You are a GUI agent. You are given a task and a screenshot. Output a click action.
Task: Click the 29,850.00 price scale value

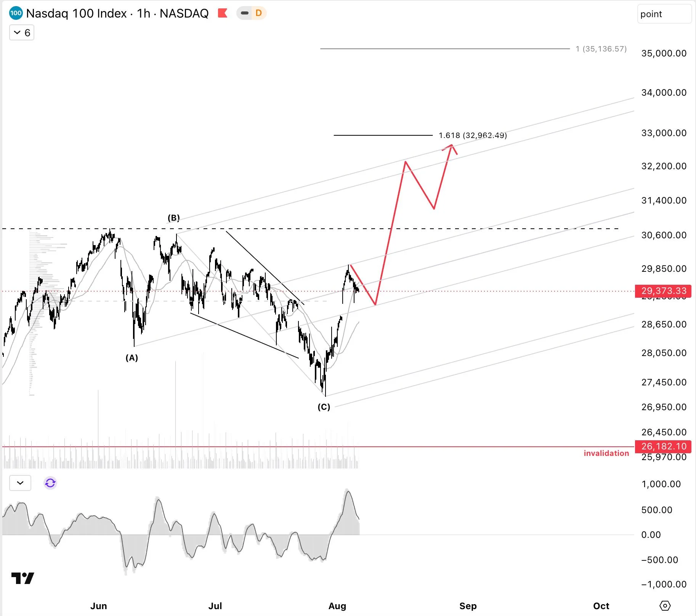(x=664, y=269)
